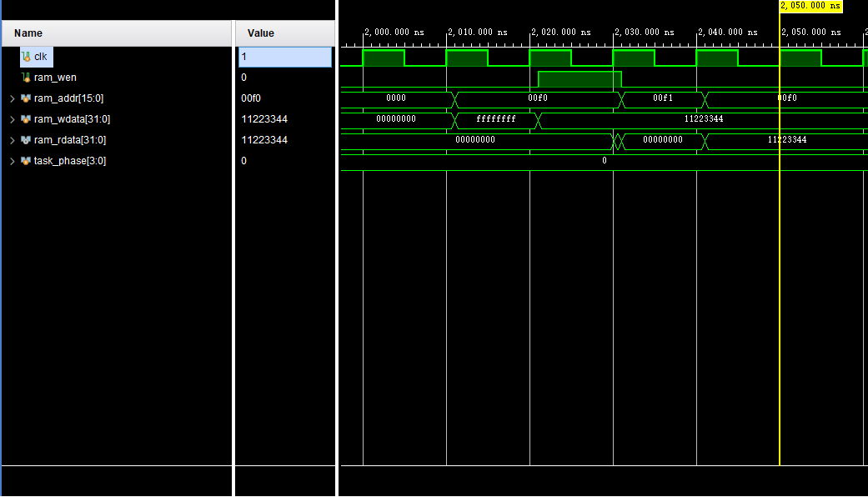This screenshot has width=868, height=497.
Task: Click the yellow 2,050.000 ns cursor label
Action: pos(809,7)
